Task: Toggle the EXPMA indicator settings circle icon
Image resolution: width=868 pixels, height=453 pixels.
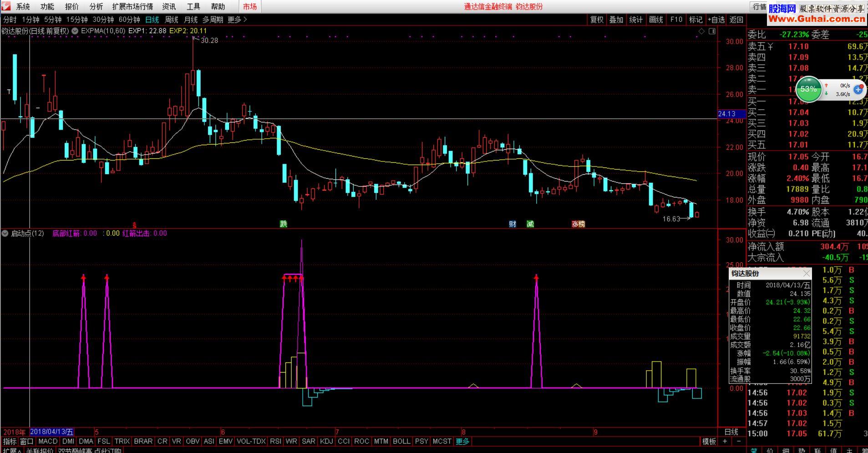Action: (75, 31)
